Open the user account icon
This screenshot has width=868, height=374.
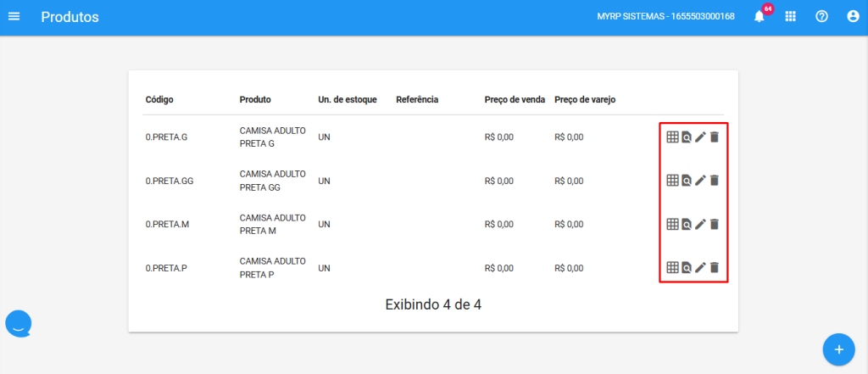click(x=853, y=17)
